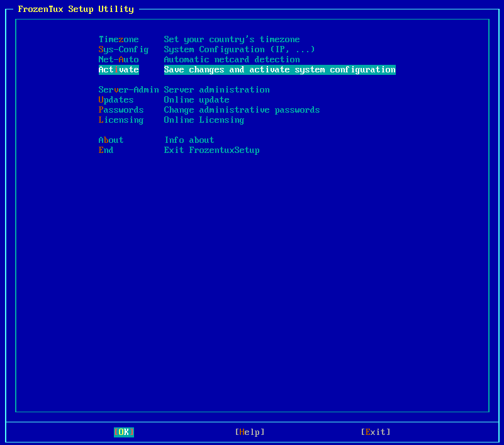Open the Server-Admin menu entry
This screenshot has width=504, height=445.
click(x=128, y=90)
